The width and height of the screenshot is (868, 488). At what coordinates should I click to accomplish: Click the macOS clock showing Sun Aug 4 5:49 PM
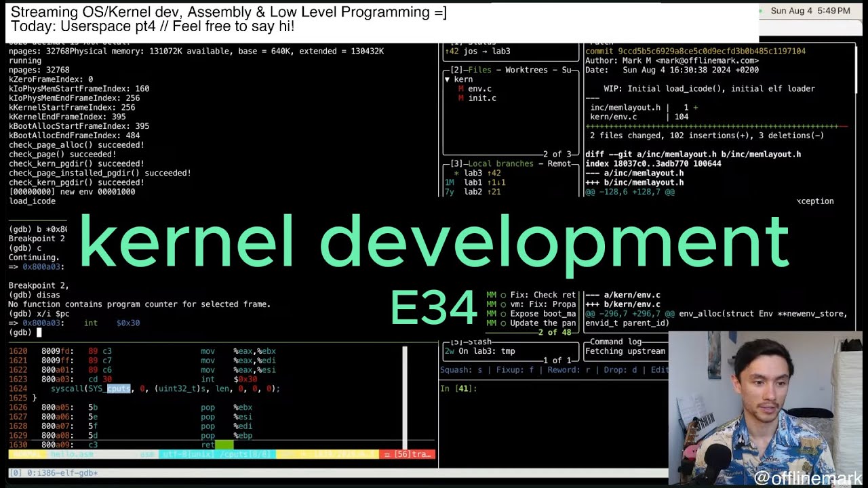click(x=812, y=11)
